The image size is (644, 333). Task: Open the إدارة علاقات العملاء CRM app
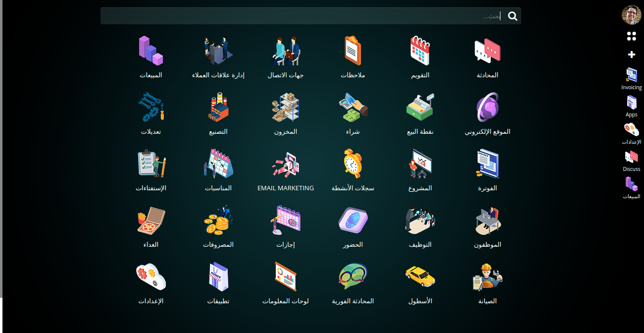(218, 51)
